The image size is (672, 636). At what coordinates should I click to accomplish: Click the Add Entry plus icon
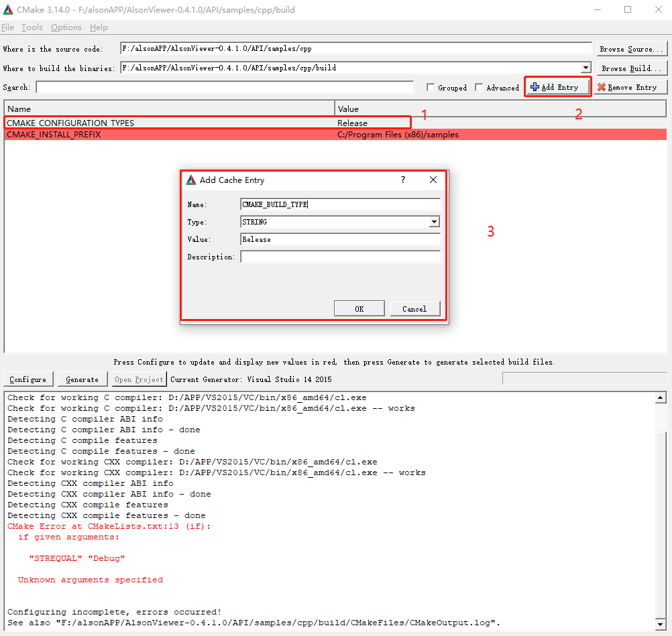535,87
